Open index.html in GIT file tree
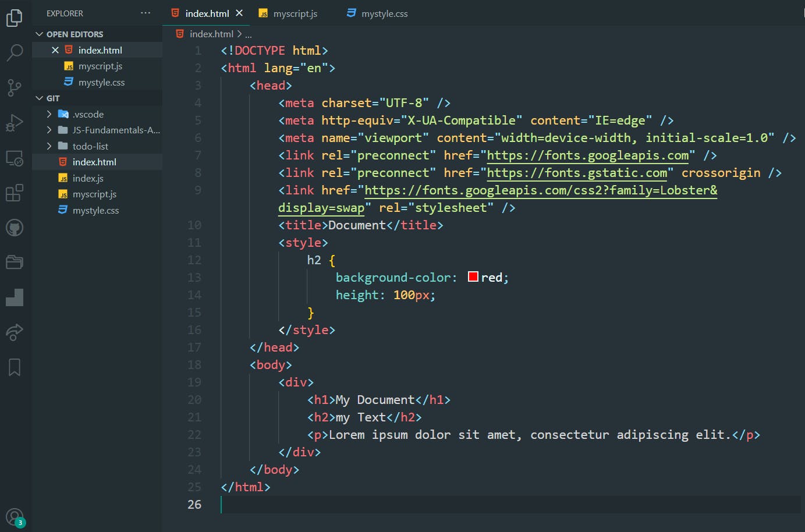This screenshot has height=532, width=805. click(94, 162)
